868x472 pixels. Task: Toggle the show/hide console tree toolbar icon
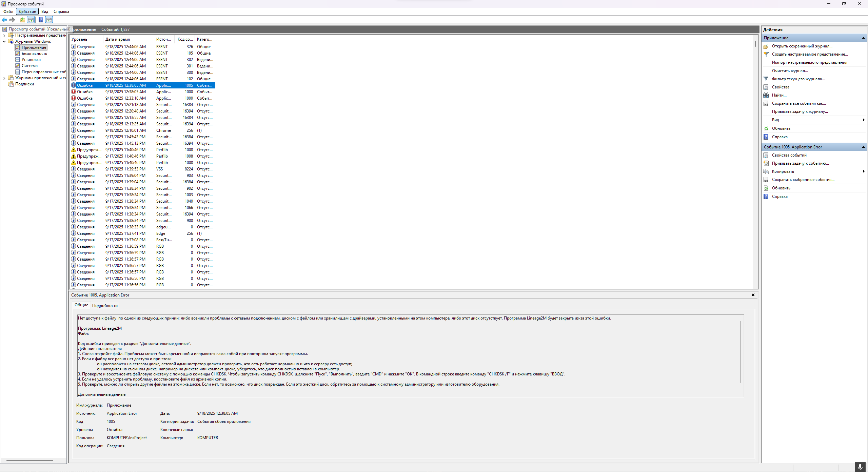pyautogui.click(x=31, y=20)
